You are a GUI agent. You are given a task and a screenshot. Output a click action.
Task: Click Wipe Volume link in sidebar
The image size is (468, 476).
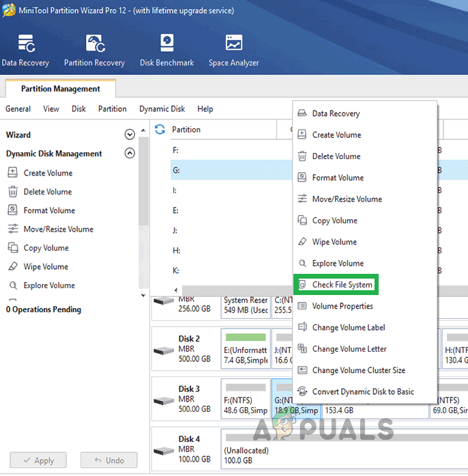point(46,266)
